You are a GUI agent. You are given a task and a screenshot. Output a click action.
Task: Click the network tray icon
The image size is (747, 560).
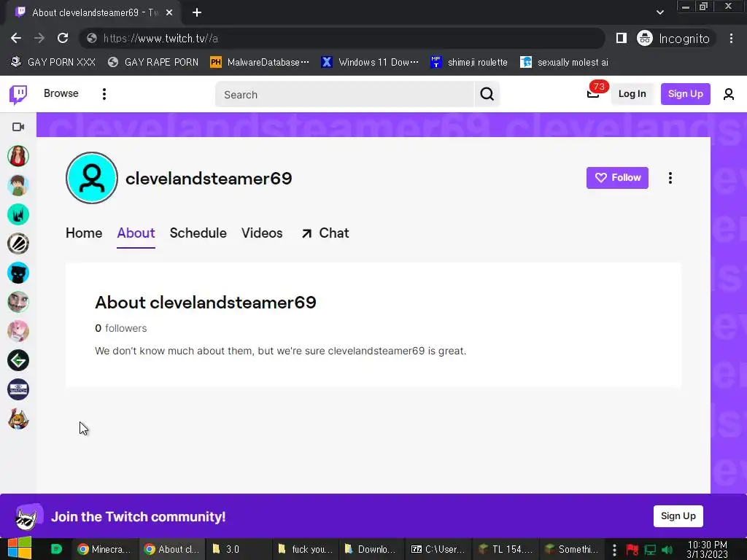coord(650,550)
